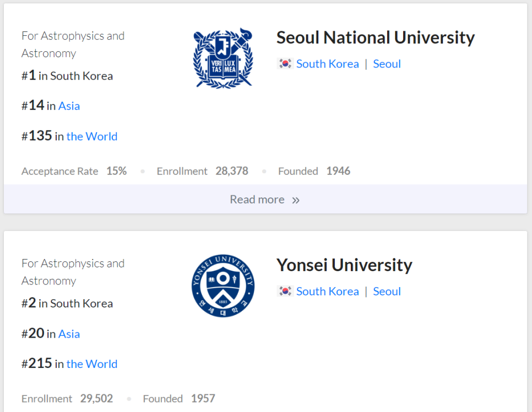Follow South Korea link under Seoul National University
532x412 pixels.
[x=328, y=64]
